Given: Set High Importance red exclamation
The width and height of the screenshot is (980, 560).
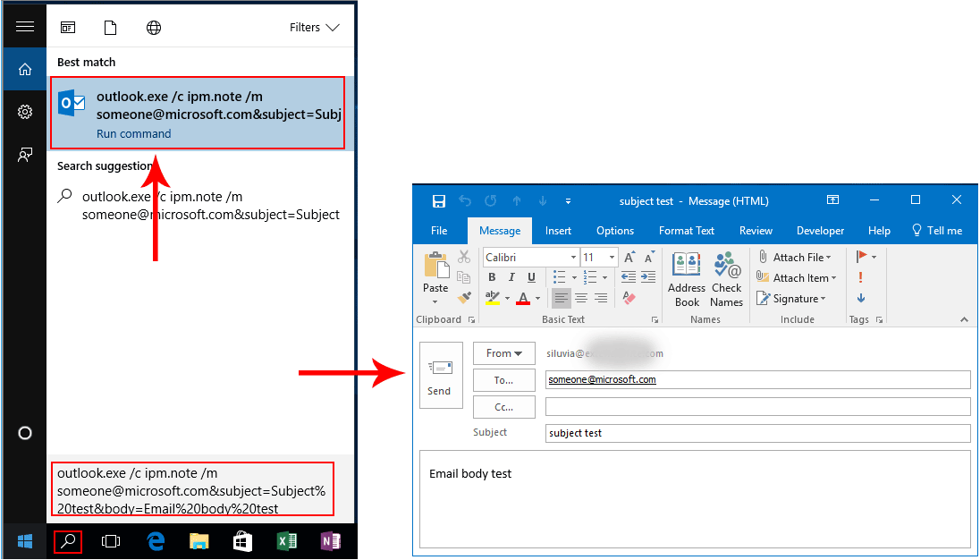Looking at the screenshot, I should tap(860, 277).
